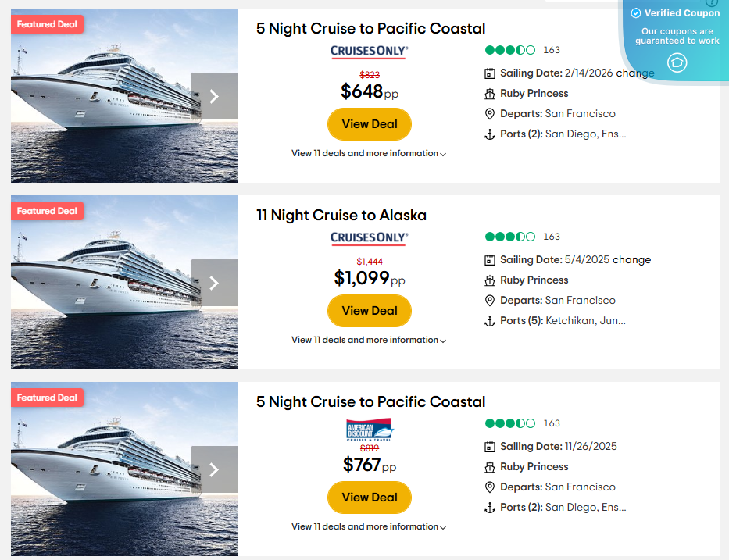Click the CruisesOnly logo on first deal
Image resolution: width=729 pixels, height=560 pixels.
(369, 52)
